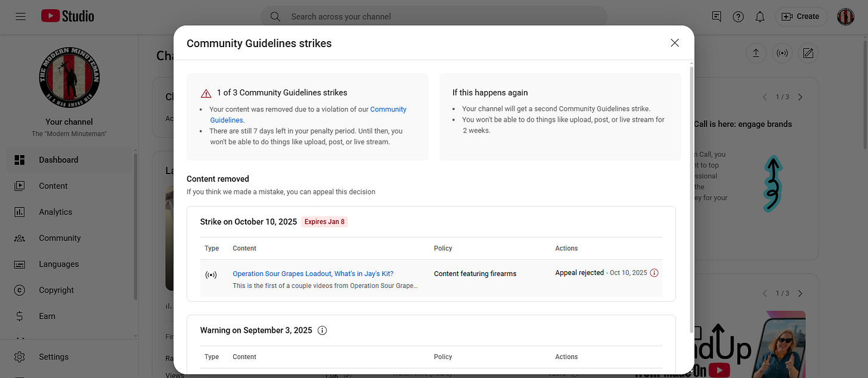Click the search magnifier icon
868x378 pixels.
point(275,17)
